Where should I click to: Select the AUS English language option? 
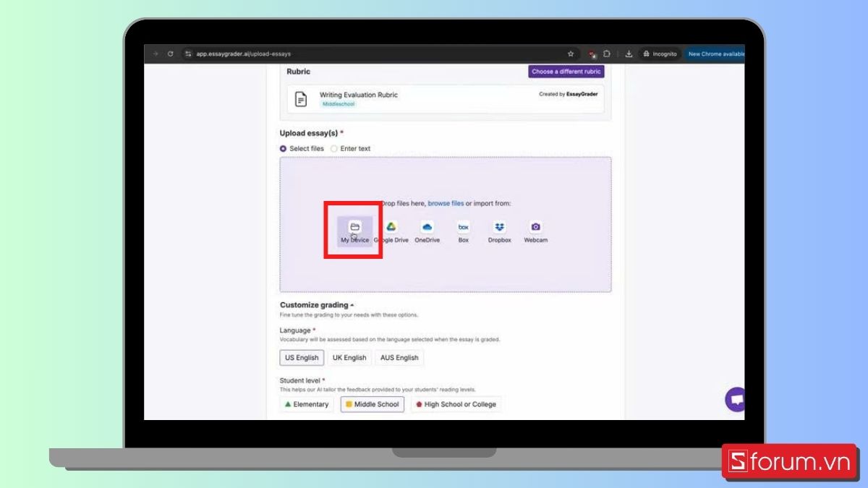399,357
